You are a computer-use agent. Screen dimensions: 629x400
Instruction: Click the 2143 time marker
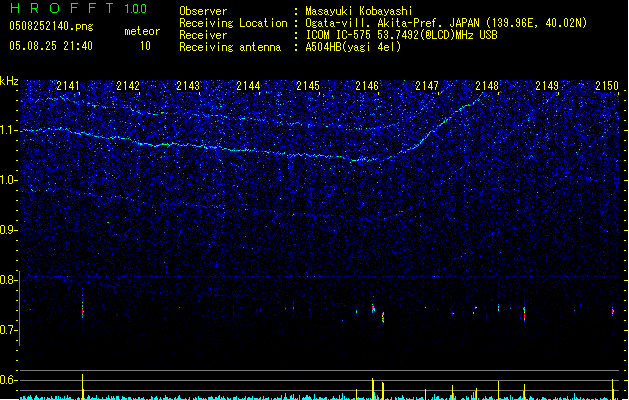188,87
